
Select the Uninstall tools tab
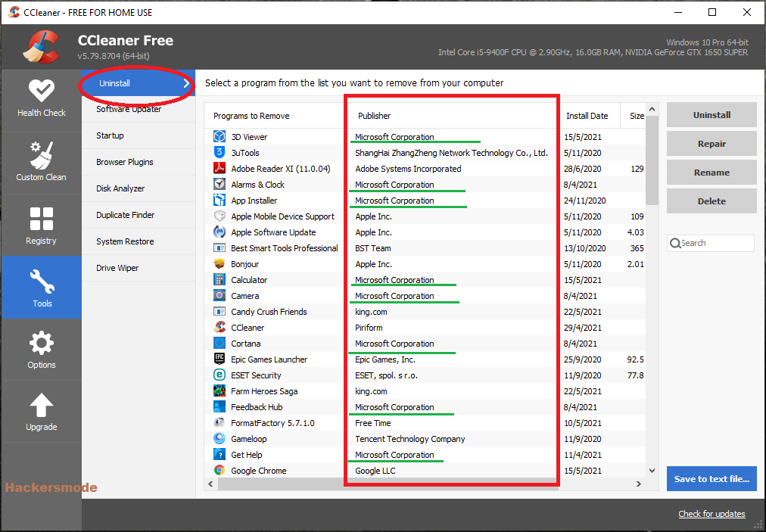pos(139,83)
